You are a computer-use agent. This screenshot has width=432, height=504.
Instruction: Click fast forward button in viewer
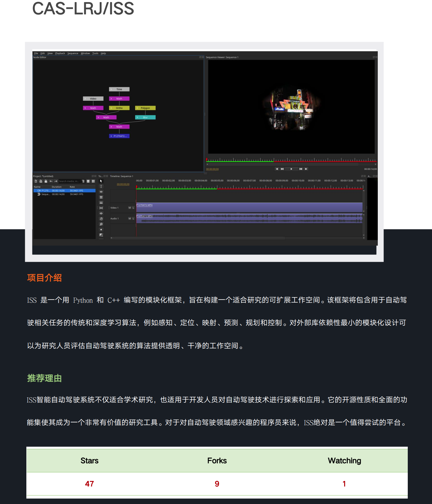pyautogui.click(x=301, y=169)
